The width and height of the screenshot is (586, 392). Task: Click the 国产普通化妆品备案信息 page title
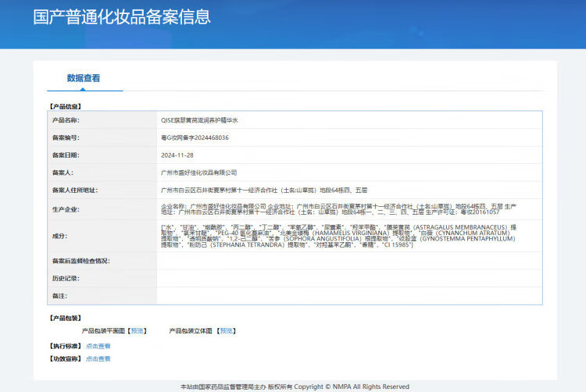[122, 17]
